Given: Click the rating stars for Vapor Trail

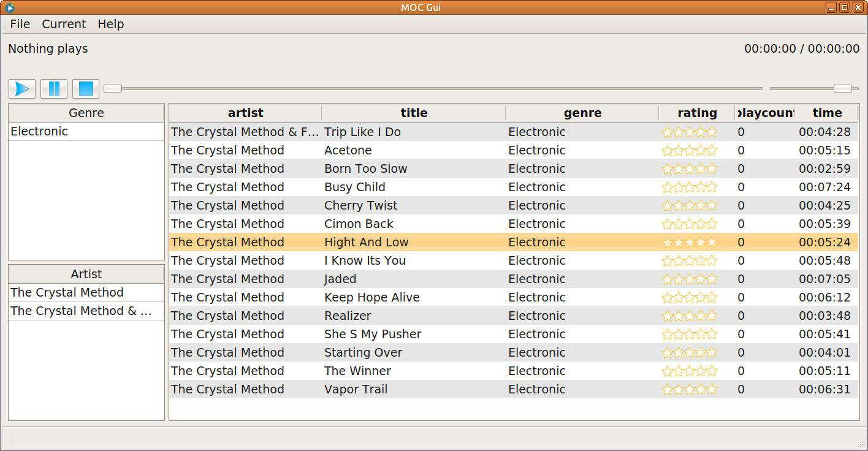Looking at the screenshot, I should click(690, 389).
